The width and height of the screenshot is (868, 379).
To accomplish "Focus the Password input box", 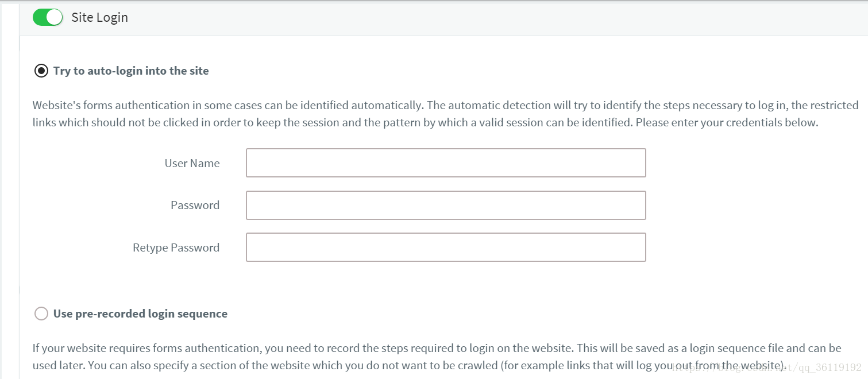I will click(446, 205).
